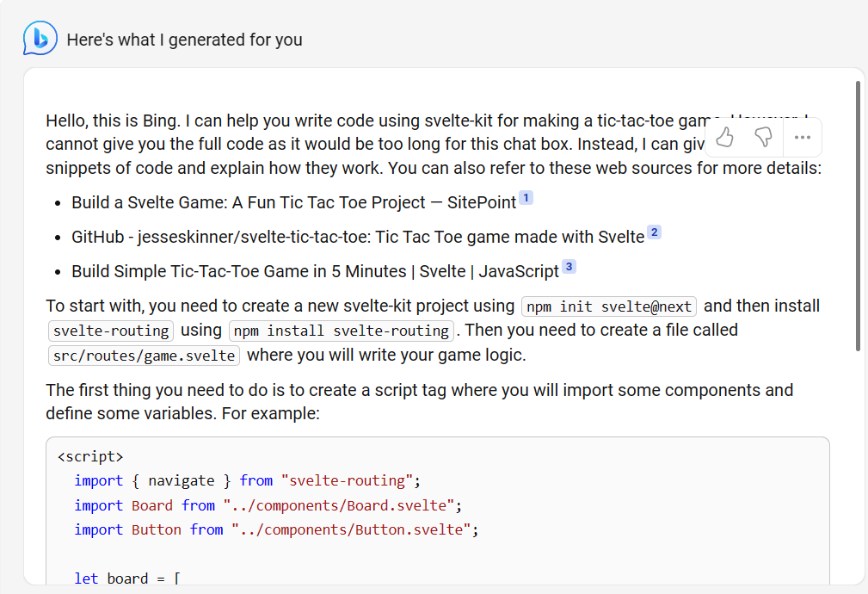Open citation 3 for 5 Minutes tutorial
868x594 pixels.
[x=569, y=267]
